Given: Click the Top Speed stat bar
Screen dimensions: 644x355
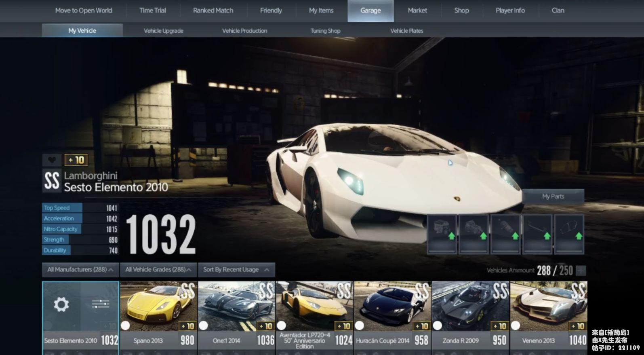Looking at the screenshot, I should click(x=80, y=208).
